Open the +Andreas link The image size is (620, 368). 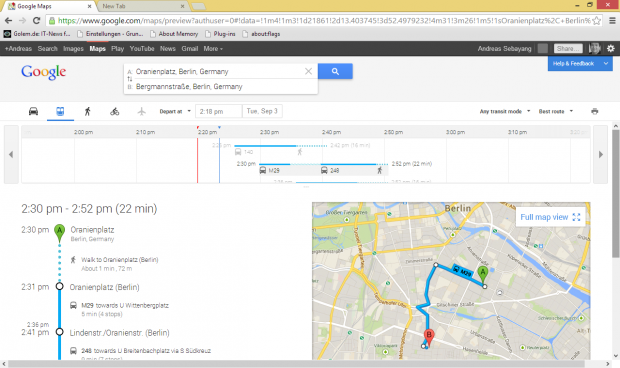coord(18,49)
